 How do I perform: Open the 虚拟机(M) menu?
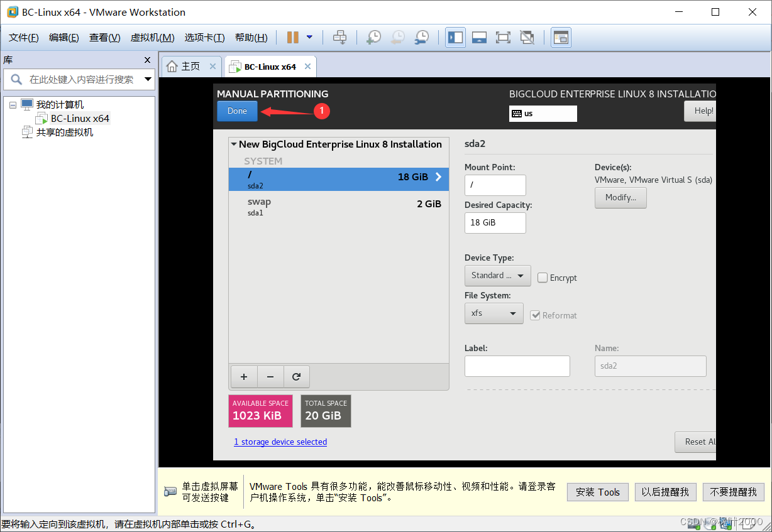(x=152, y=37)
